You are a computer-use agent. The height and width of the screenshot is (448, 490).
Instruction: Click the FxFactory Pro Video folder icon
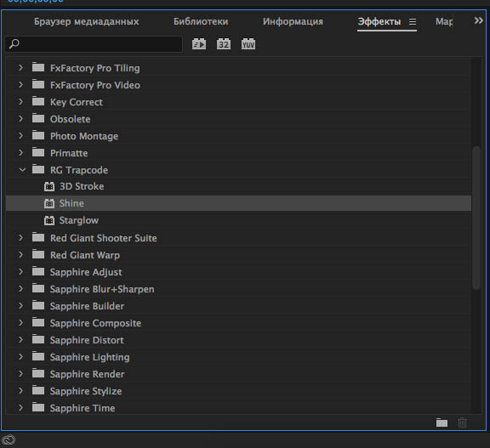coord(38,84)
